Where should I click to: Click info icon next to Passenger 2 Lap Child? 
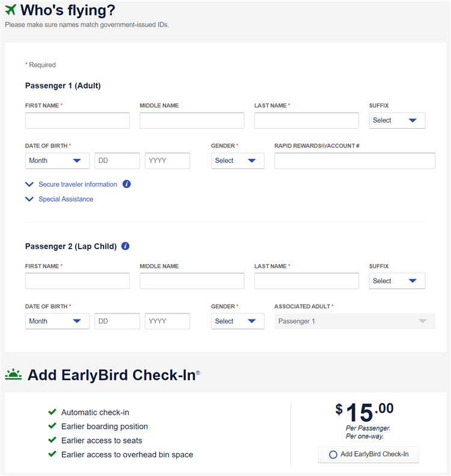coord(125,246)
